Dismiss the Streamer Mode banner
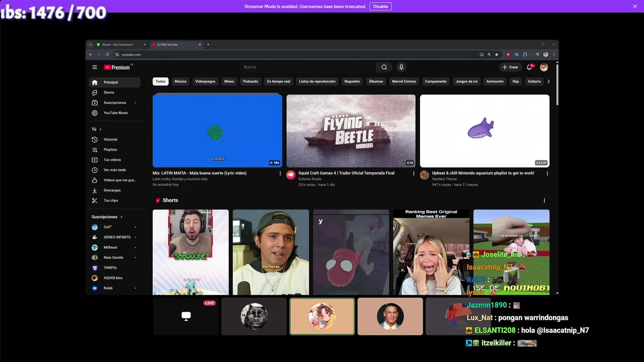This screenshot has height=362, width=644. [635, 6]
